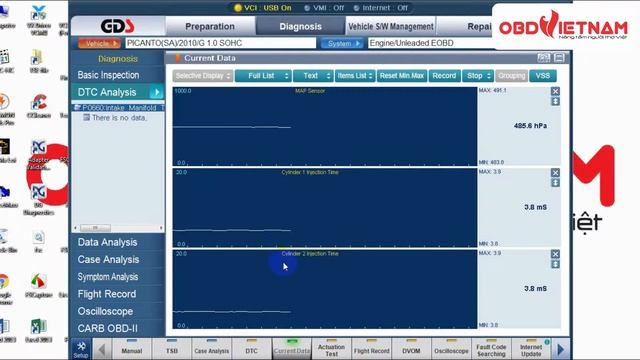Open the Text display dropdown
The height and width of the screenshot is (360, 640).
[313, 76]
